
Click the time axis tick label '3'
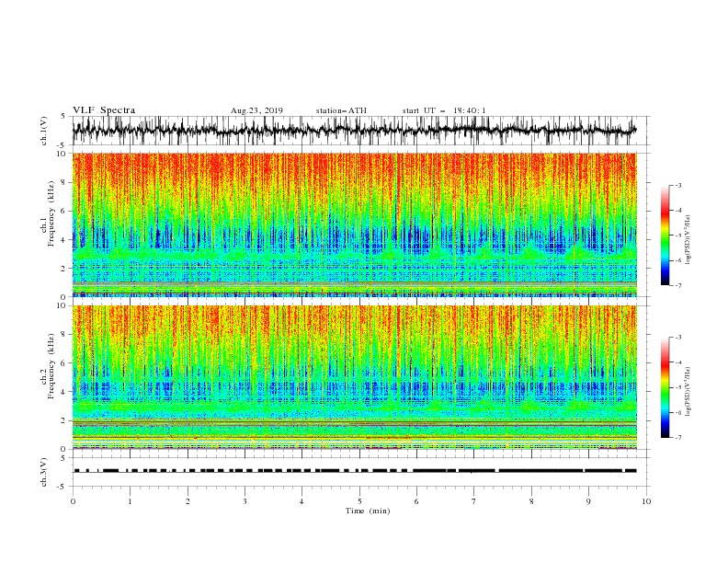click(x=245, y=501)
